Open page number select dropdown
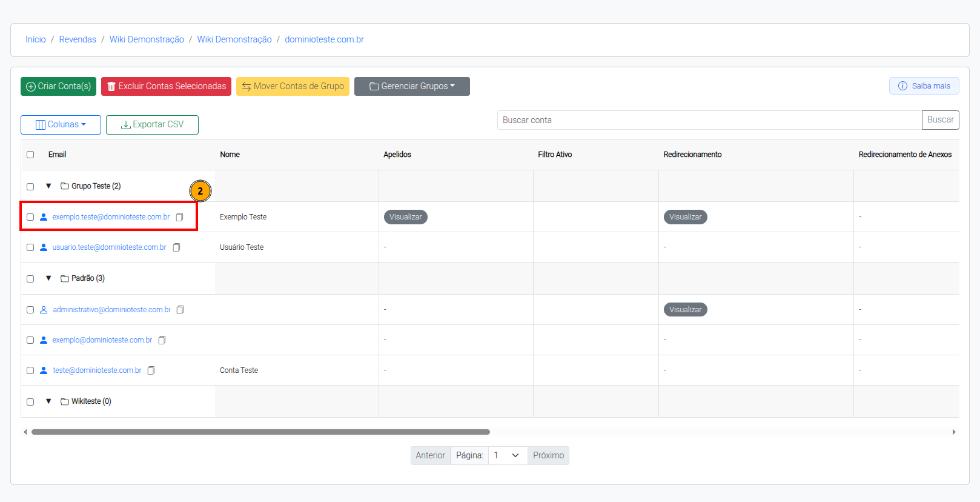The height and width of the screenshot is (502, 980). click(x=508, y=455)
